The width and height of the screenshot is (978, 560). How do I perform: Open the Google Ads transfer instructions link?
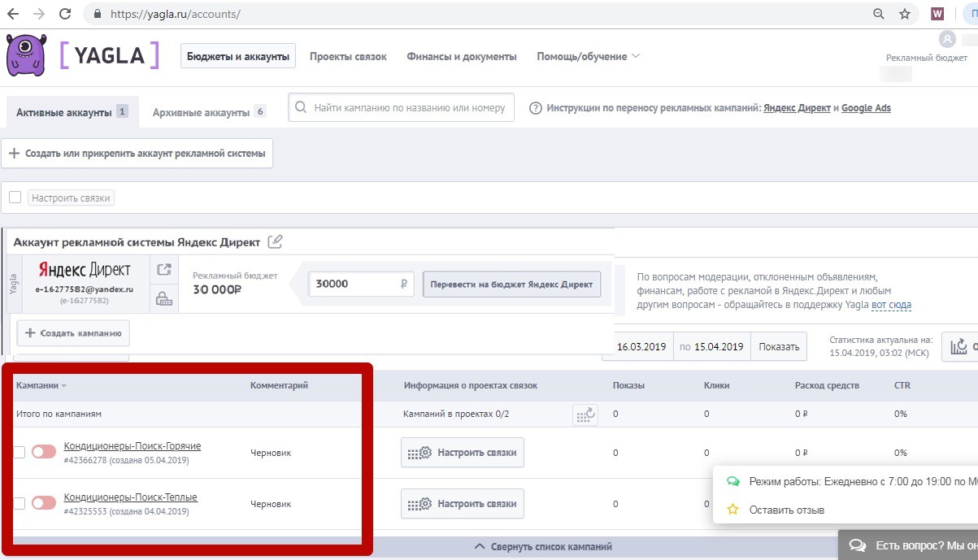pos(866,108)
